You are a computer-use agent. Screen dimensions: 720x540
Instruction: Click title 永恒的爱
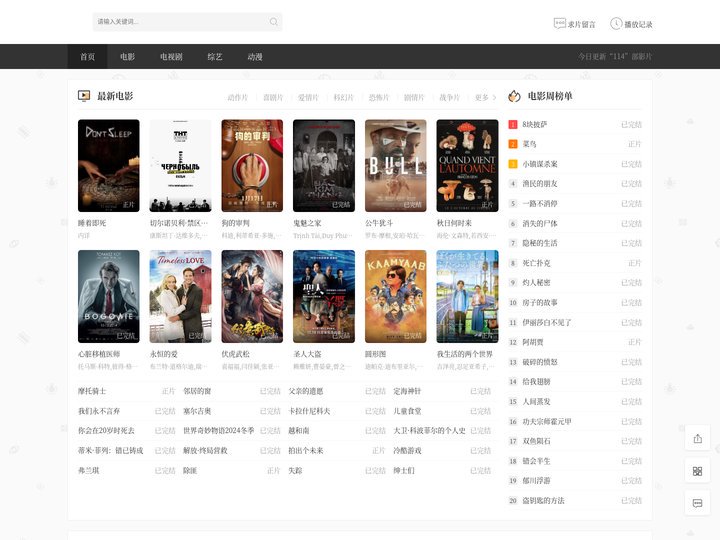pos(163,354)
